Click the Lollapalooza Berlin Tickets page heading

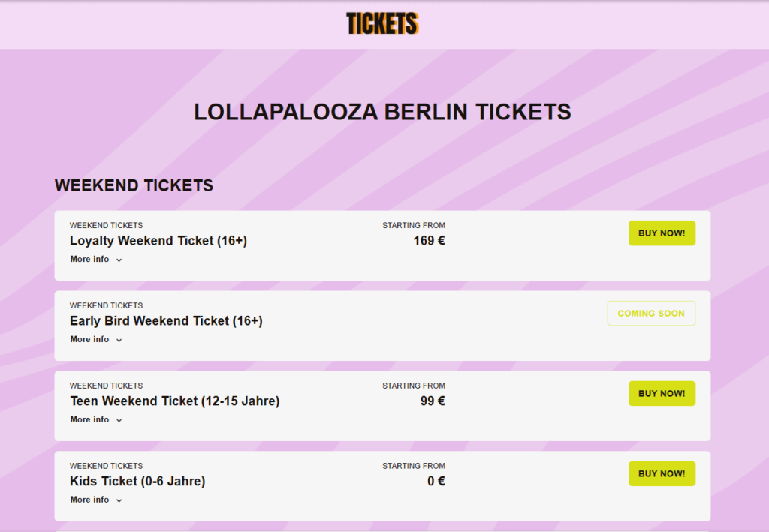point(383,112)
